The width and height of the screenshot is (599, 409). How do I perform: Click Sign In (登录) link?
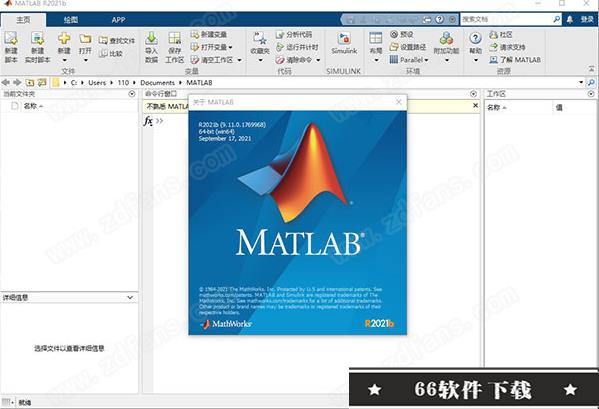tap(587, 19)
